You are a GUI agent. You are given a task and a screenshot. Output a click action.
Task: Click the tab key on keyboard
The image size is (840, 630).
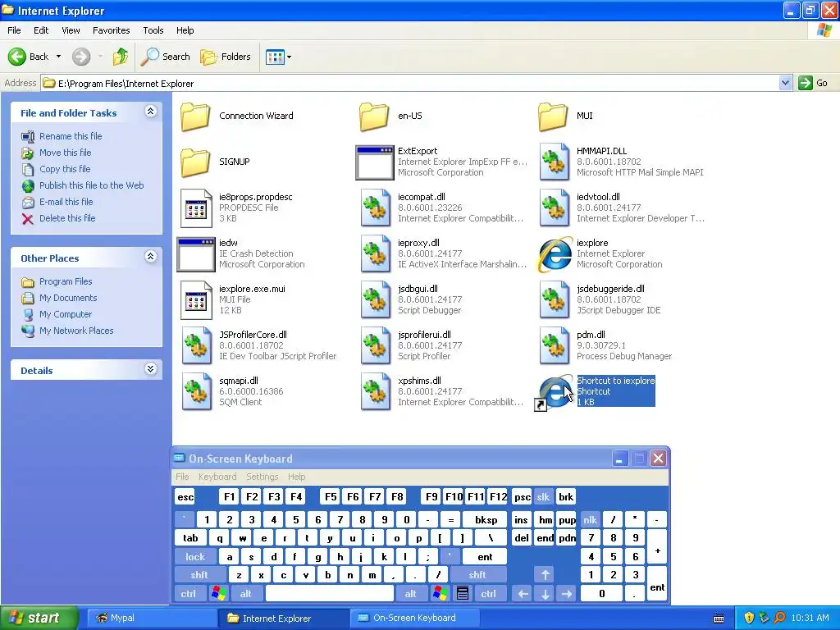coord(190,538)
